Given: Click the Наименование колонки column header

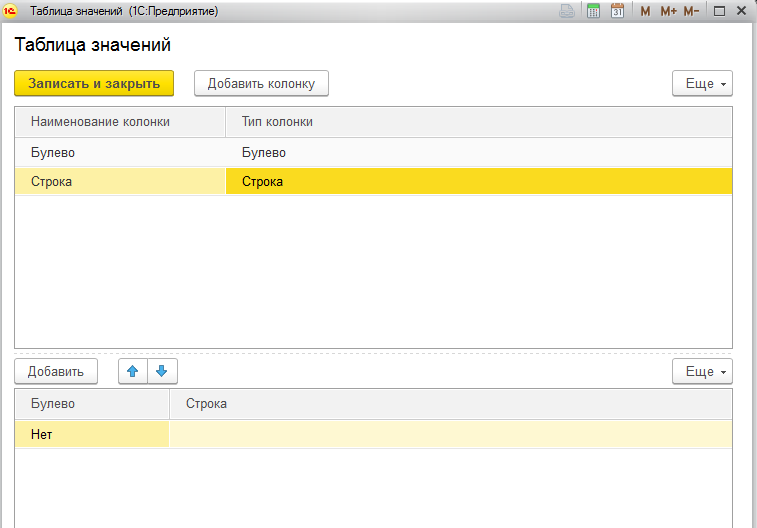Looking at the screenshot, I should point(120,122).
